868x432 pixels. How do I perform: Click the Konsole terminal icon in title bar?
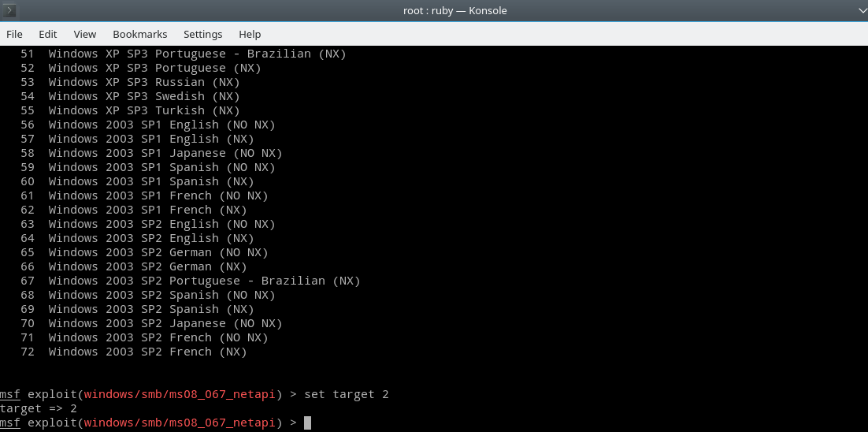click(x=9, y=10)
